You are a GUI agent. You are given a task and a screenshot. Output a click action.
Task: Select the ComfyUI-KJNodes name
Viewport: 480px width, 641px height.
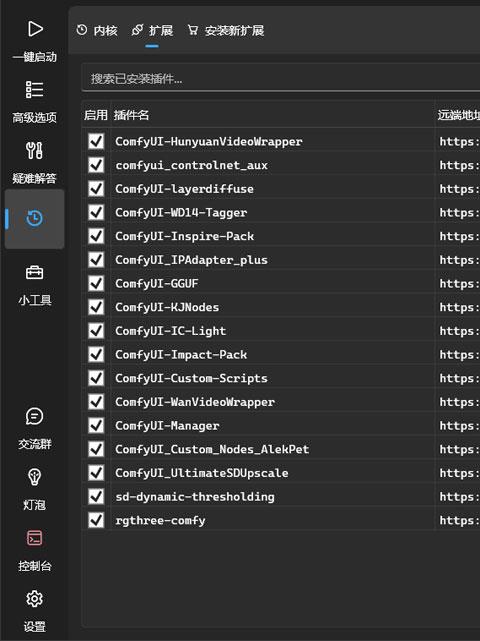point(167,307)
